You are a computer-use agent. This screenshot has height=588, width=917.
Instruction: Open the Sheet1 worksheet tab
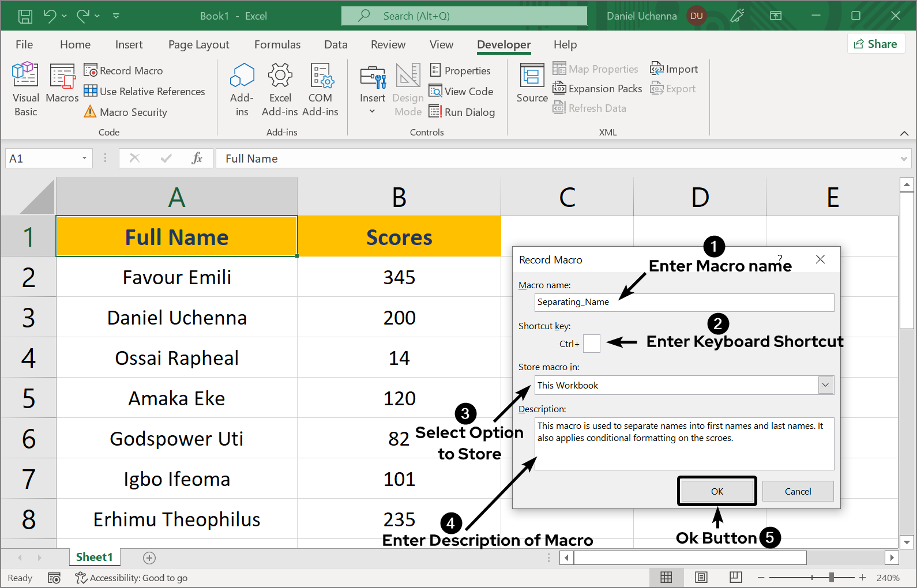point(94,557)
